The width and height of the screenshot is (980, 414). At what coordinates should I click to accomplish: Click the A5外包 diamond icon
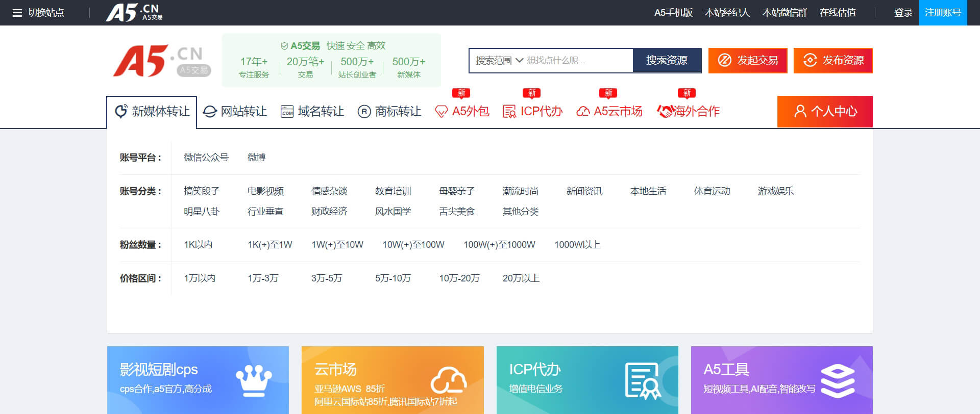(442, 112)
